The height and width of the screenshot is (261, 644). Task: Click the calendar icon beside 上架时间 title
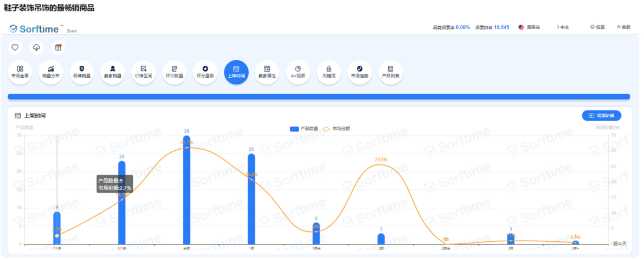(x=18, y=116)
